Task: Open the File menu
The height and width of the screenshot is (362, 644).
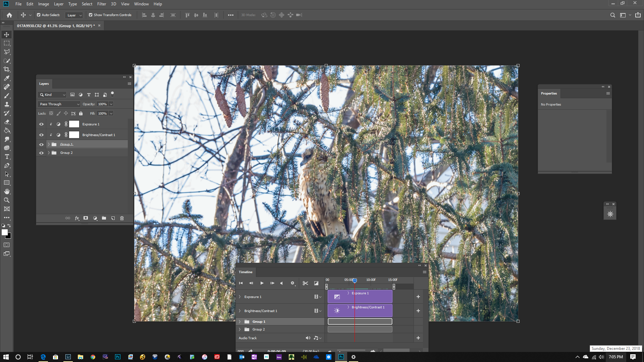Action: point(18,4)
